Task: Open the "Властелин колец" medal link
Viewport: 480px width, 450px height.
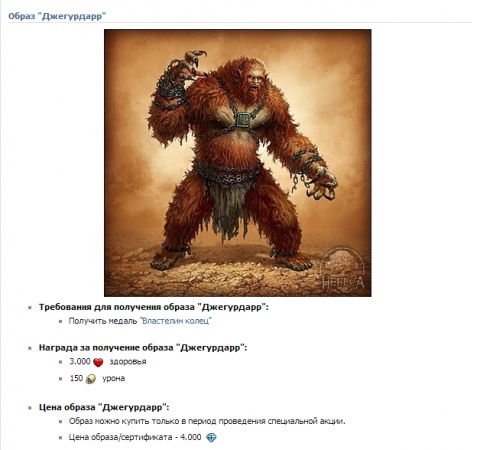Action: coord(176,321)
